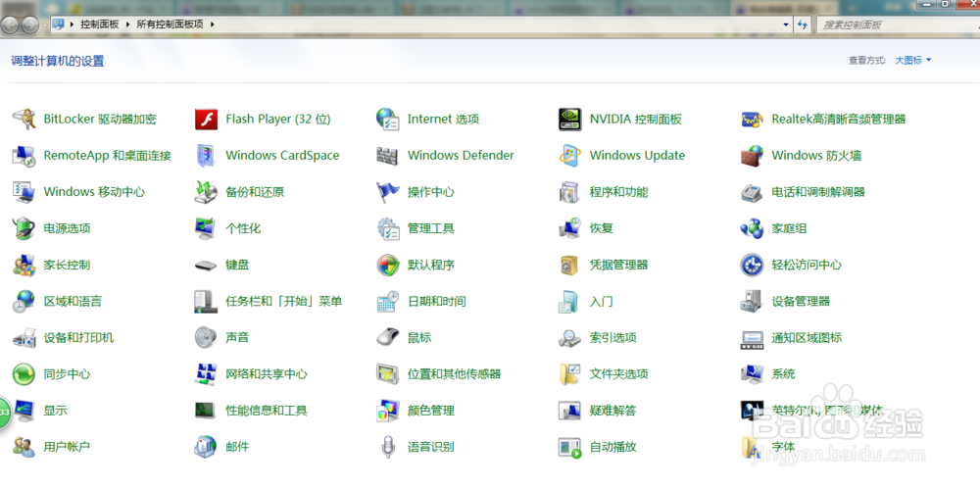Image resolution: width=980 pixels, height=488 pixels.
Task: Open 恢复 icon
Action: click(x=570, y=228)
